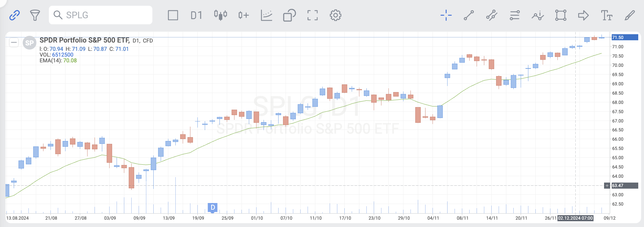Image resolution: width=644 pixels, height=227 pixels.
Task: Click the EMA(14) indicator label
Action: click(x=51, y=60)
